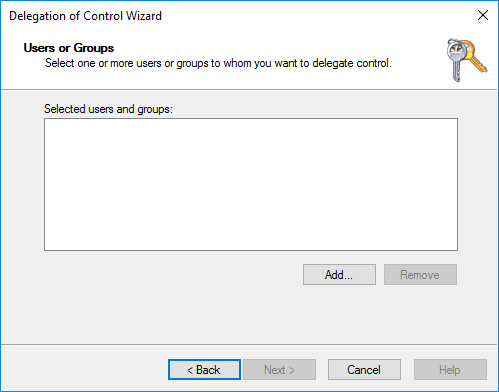499x392 pixels.
Task: Go back with the < Back button
Action: [204, 369]
